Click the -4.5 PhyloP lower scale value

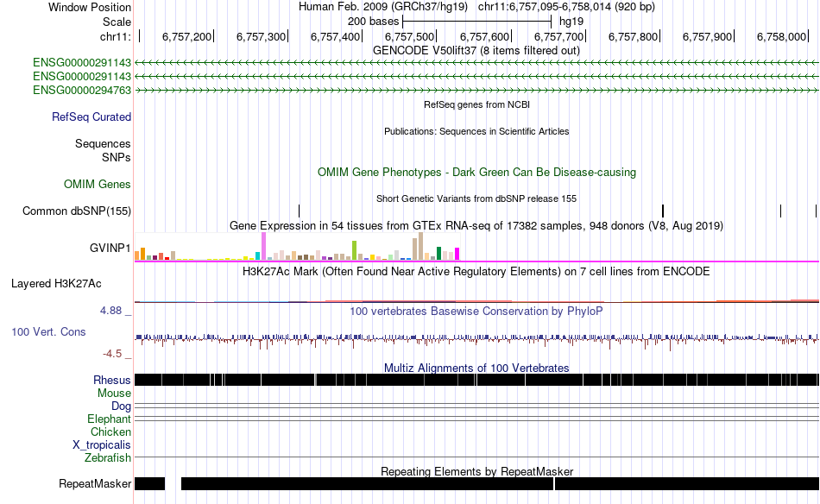(x=112, y=354)
